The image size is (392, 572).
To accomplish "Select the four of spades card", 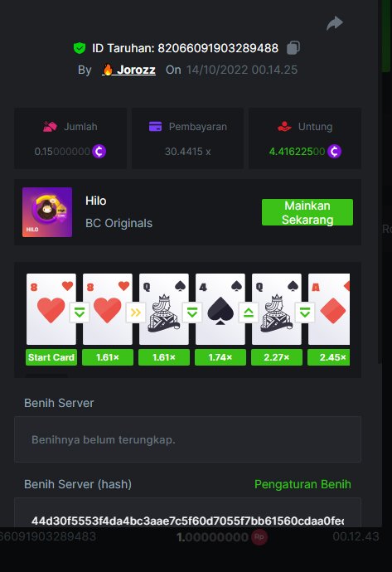I will pos(220,309).
